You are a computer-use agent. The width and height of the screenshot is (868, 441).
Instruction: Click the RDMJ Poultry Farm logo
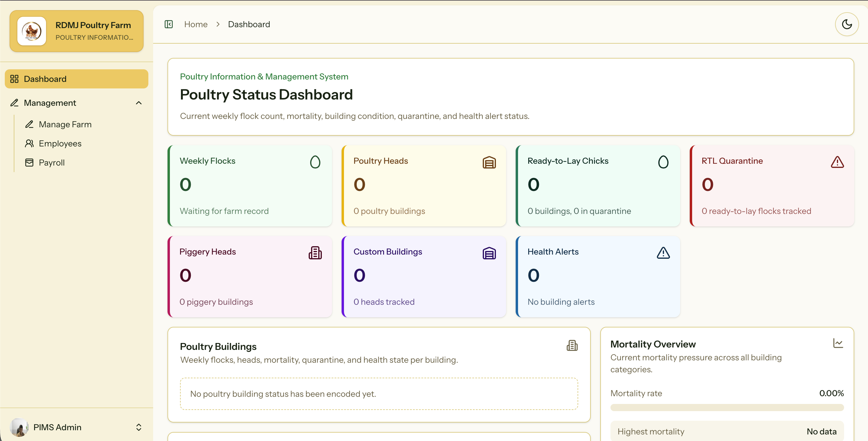coord(32,31)
